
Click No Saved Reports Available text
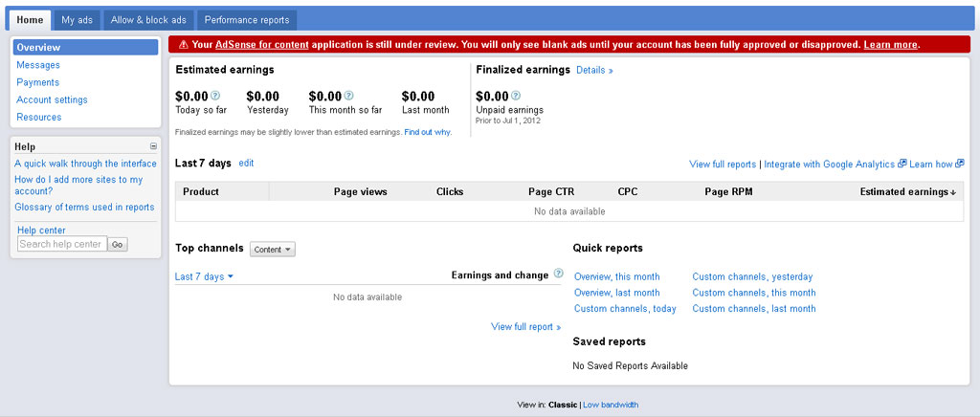click(630, 365)
